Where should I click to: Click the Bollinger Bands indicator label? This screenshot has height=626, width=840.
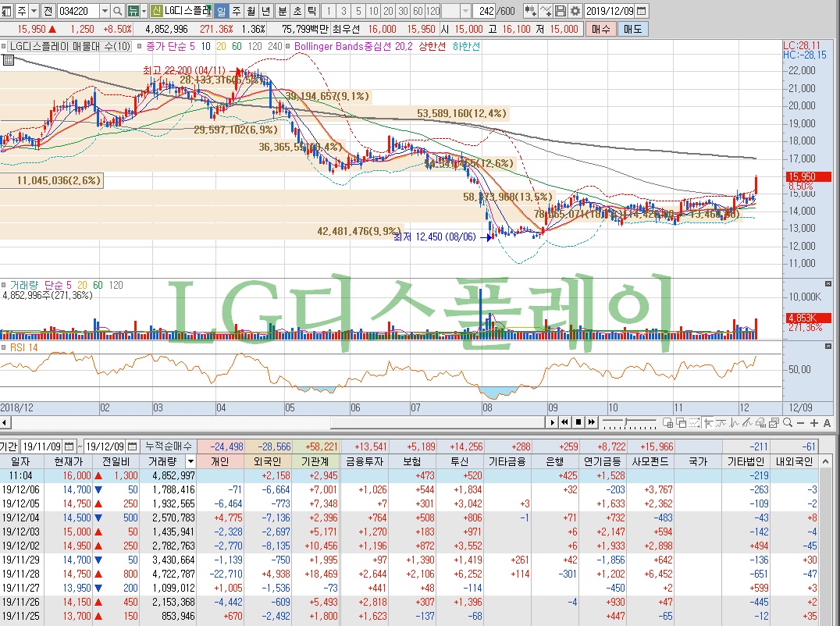coord(353,47)
